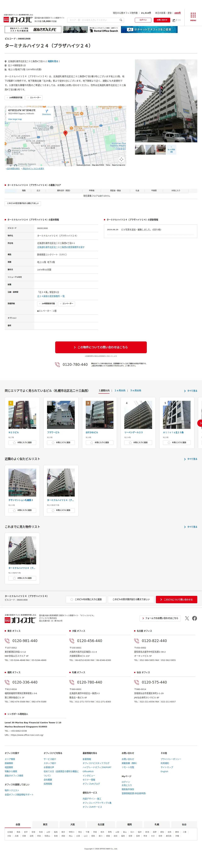
Task: Click このビルについて問い合わせる red button
Action: 176,599
